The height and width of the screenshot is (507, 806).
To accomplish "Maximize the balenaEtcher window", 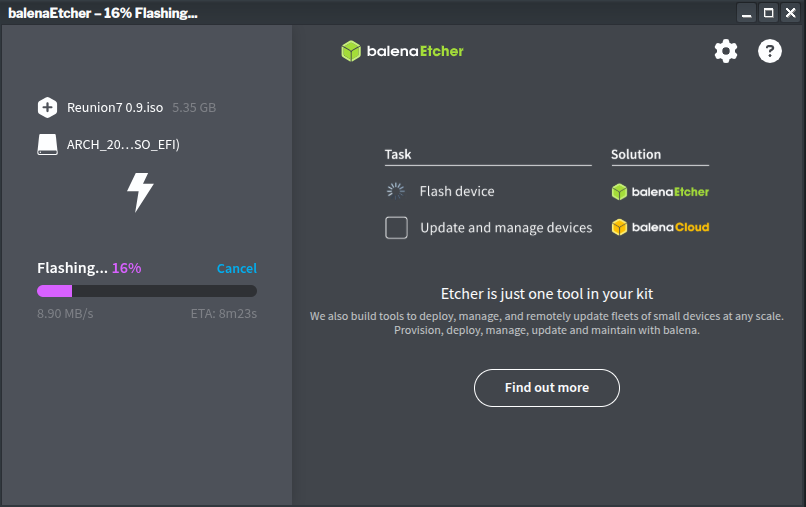I will [x=768, y=13].
